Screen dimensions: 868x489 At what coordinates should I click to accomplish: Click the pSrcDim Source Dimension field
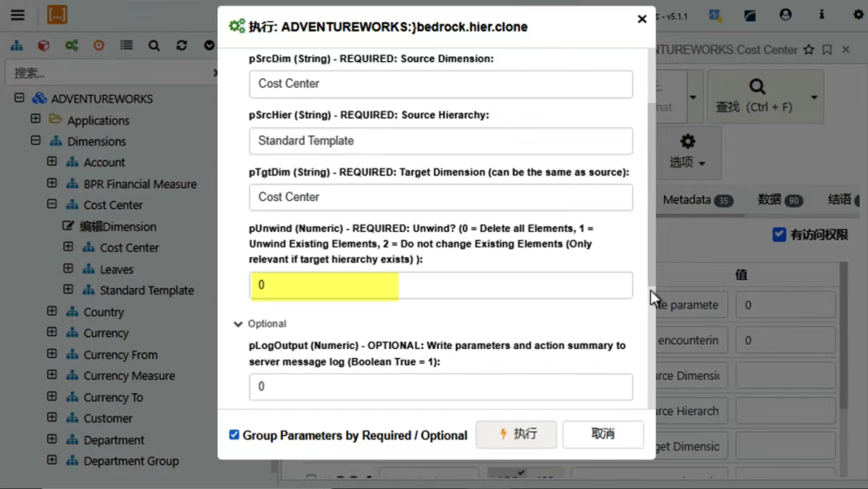(440, 84)
